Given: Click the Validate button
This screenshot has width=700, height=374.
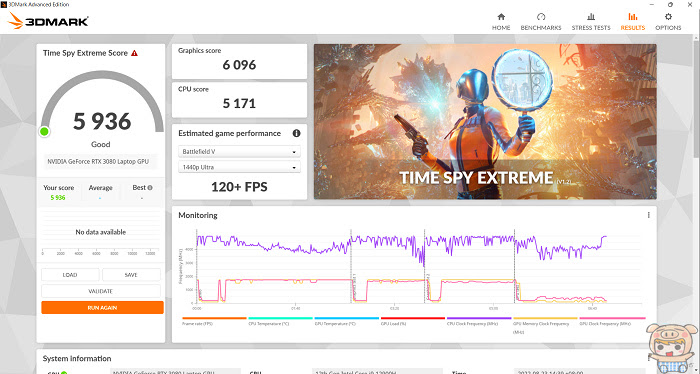Looking at the screenshot, I should pos(100,291).
